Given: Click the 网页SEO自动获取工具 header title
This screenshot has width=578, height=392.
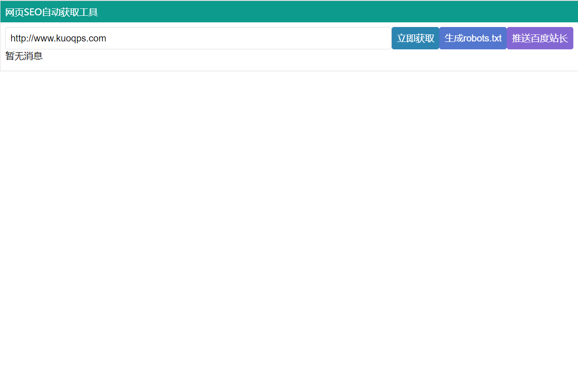Looking at the screenshot, I should click(51, 12).
